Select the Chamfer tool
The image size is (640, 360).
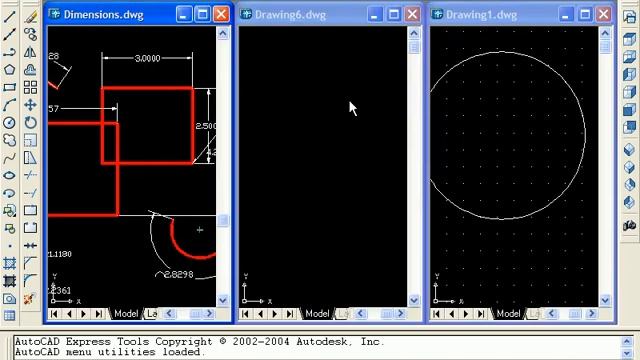tap(30, 263)
